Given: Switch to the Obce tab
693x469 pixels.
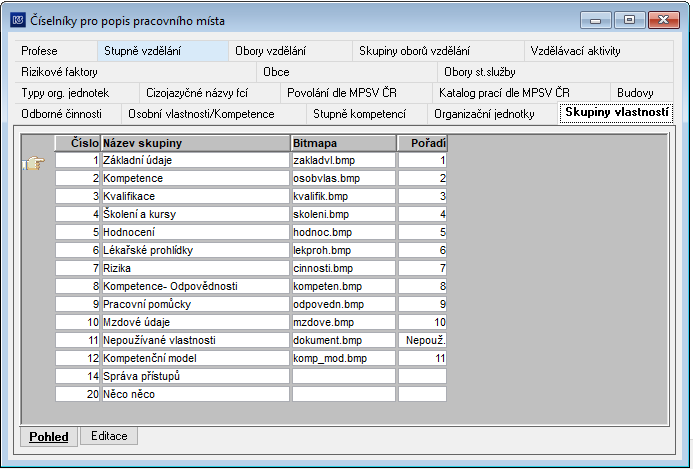Looking at the screenshot, I should [347, 72].
